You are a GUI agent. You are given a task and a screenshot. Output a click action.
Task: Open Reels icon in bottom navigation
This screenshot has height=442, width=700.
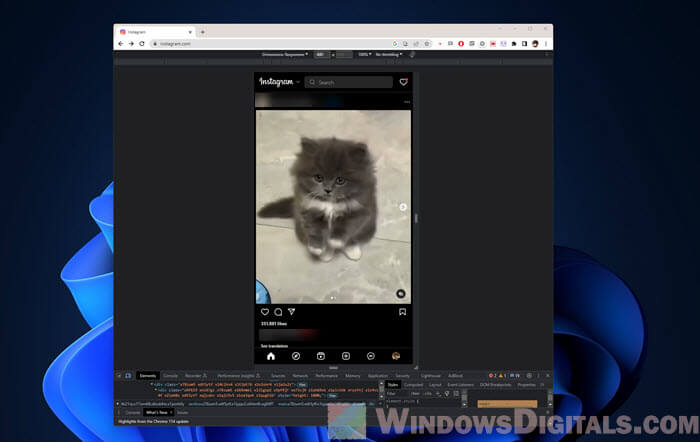coord(321,355)
